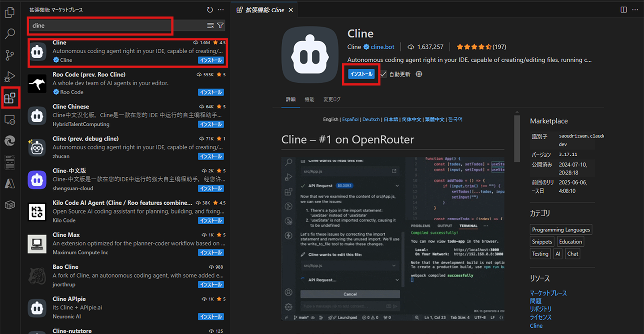Screen dimensions: 644x334
Task: Install Cline Chinese extension from list
Action: click(x=211, y=124)
